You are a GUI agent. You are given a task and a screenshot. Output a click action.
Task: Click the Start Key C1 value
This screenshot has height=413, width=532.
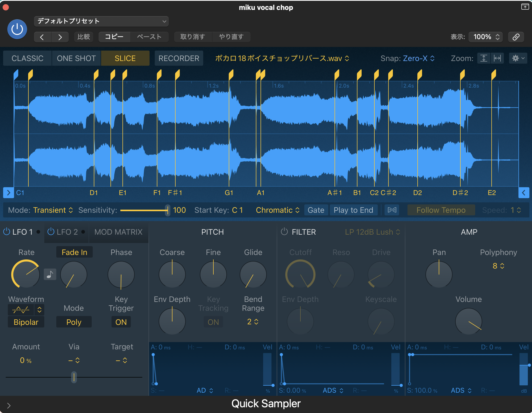tap(237, 210)
